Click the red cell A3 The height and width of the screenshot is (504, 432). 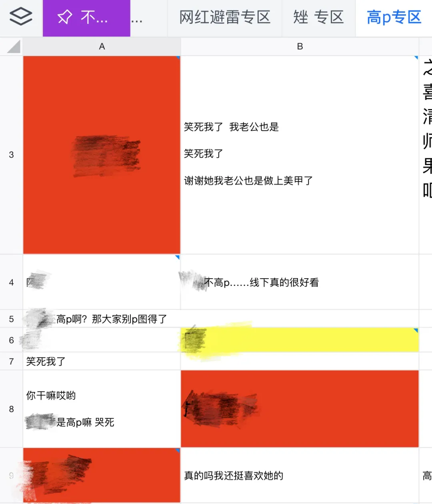pyautogui.click(x=102, y=155)
